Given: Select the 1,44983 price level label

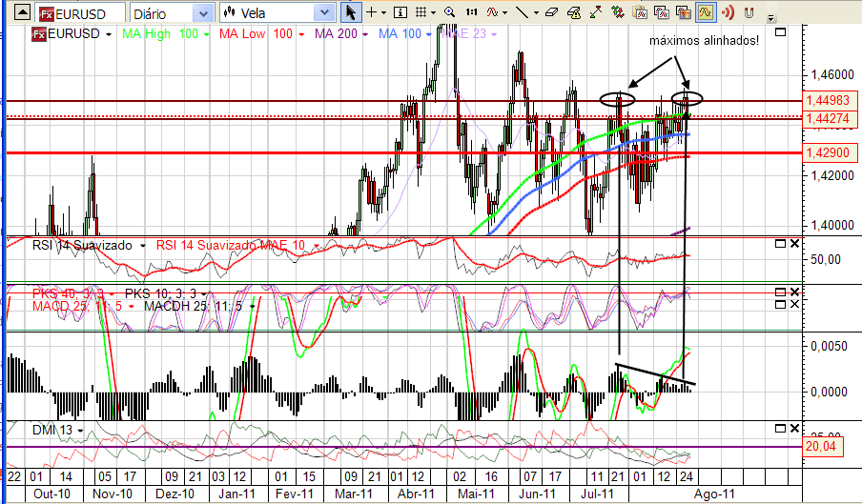Looking at the screenshot, I should pyautogui.click(x=829, y=100).
